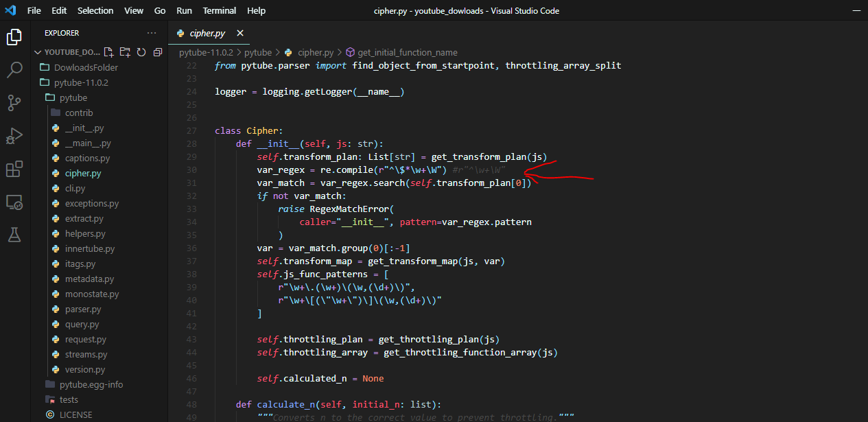The image size is (868, 422).
Task: Click the New File icon in Explorer
Action: point(108,51)
